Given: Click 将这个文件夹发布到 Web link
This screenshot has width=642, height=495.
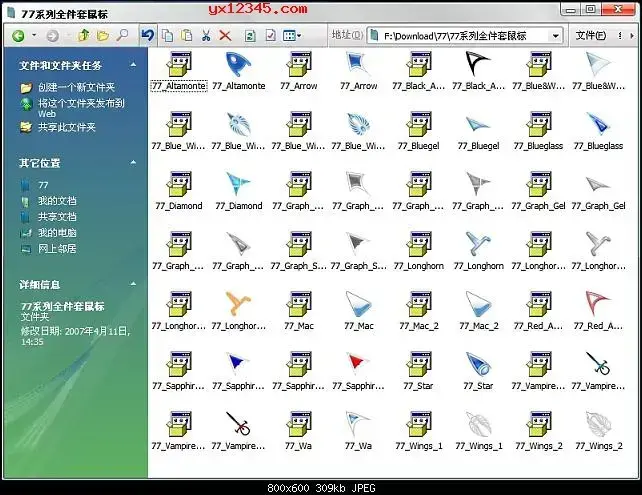Looking at the screenshot, I should [81, 108].
